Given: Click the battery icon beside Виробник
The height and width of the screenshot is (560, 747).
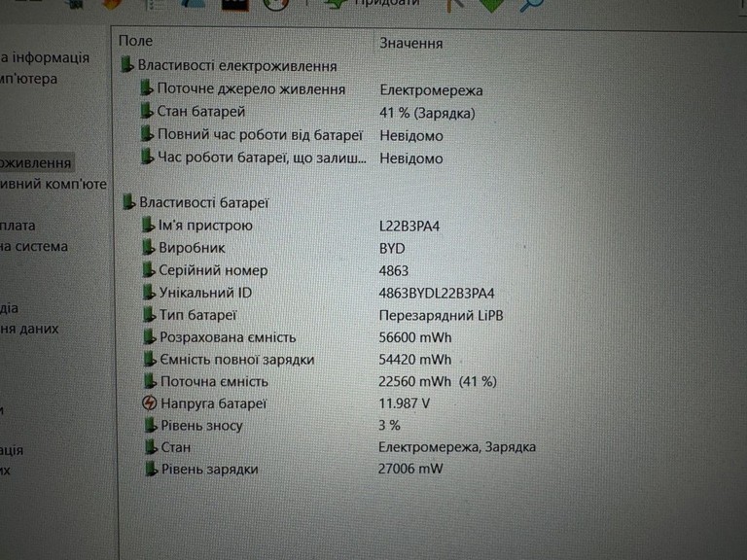Looking at the screenshot, I should [x=149, y=247].
